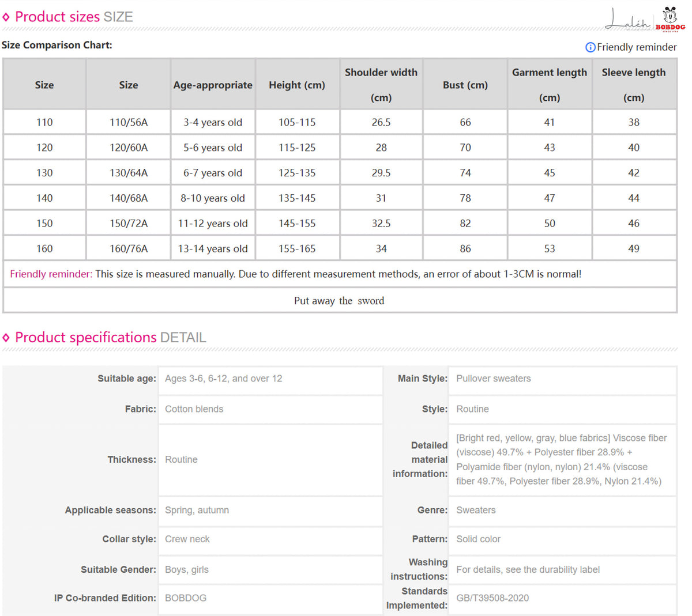This screenshot has width=692, height=616.
Task: Click the Garment length (cm) column header
Action: pyautogui.click(x=550, y=85)
